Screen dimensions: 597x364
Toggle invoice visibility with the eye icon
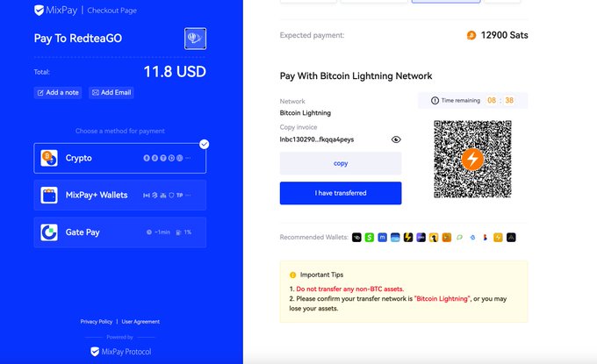pos(396,139)
